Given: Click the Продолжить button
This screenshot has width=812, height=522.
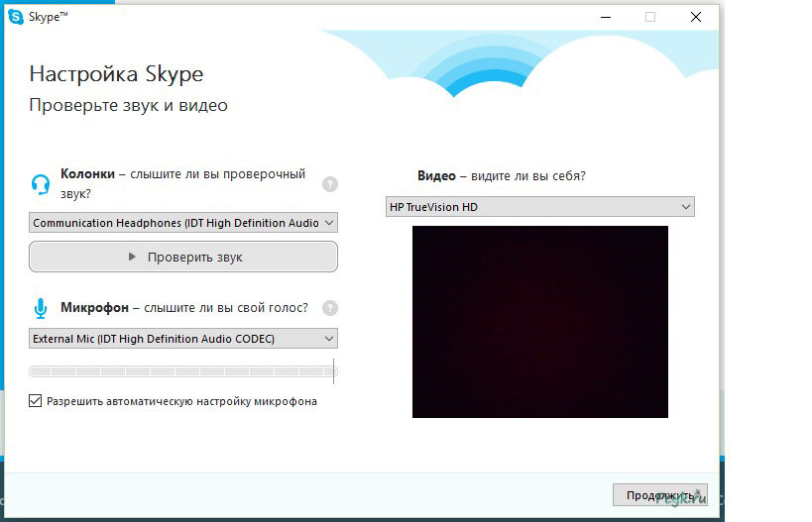Looking at the screenshot, I should 659,495.
